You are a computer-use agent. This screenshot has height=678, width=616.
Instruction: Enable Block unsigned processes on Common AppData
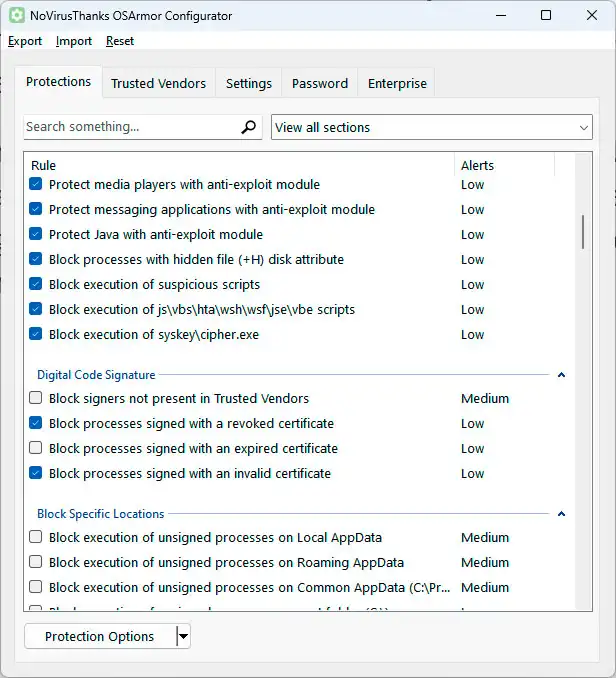(x=35, y=587)
